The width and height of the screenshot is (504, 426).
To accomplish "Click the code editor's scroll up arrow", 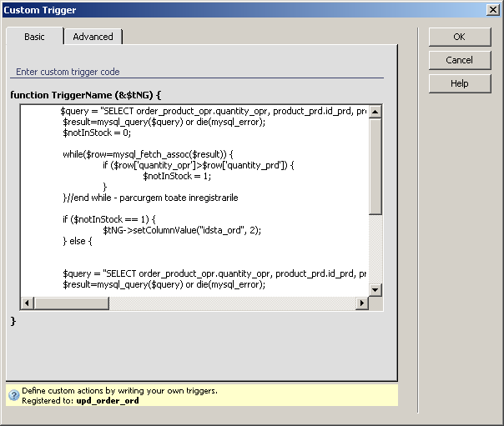I will pyautogui.click(x=375, y=111).
